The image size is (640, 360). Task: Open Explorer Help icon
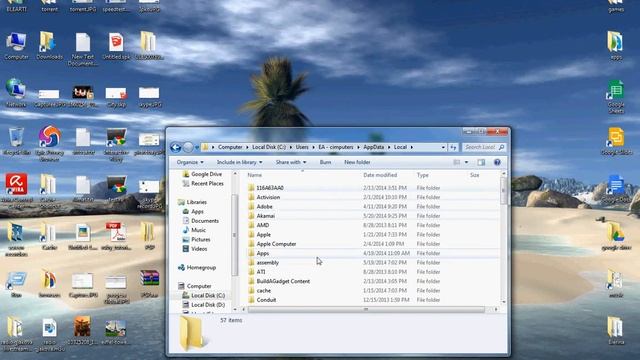(497, 162)
